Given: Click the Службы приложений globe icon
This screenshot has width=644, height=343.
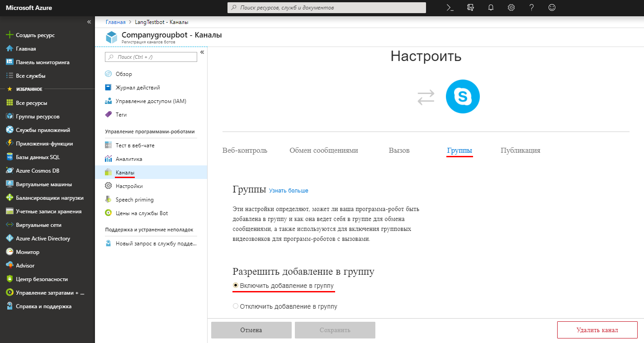Looking at the screenshot, I should (x=9, y=130).
